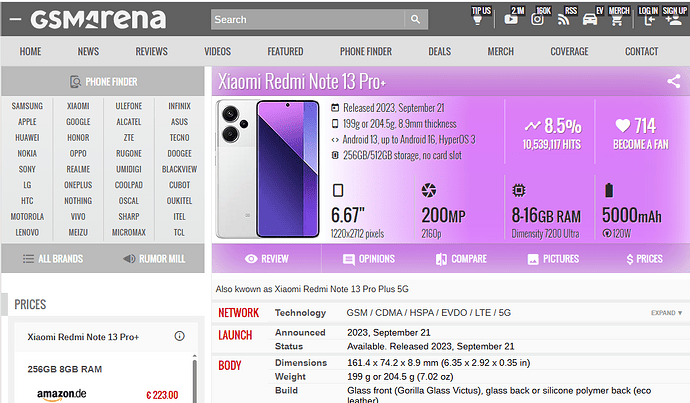
Task: Open the Compare tab
Action: pyautogui.click(x=461, y=259)
